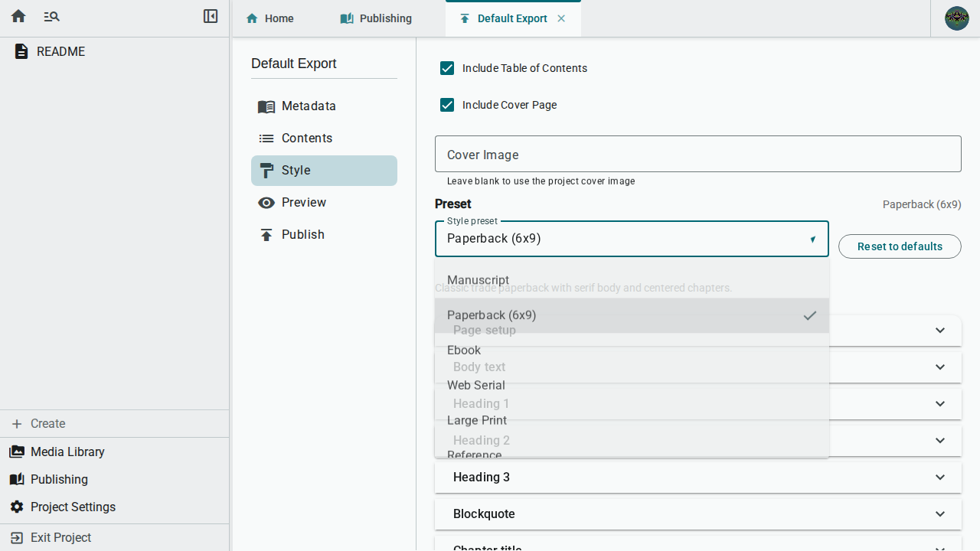The image size is (980, 551).
Task: Expand the Chapter title panel
Action: tap(698, 545)
